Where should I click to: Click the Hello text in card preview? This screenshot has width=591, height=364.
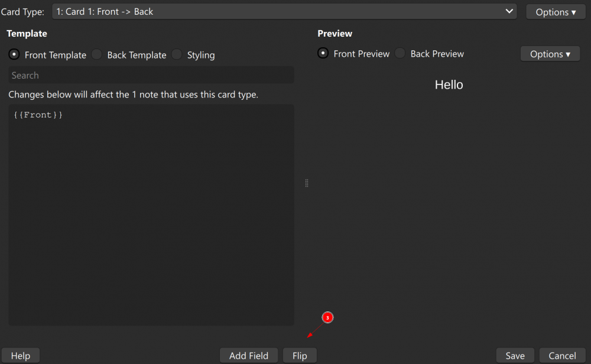pyautogui.click(x=449, y=84)
